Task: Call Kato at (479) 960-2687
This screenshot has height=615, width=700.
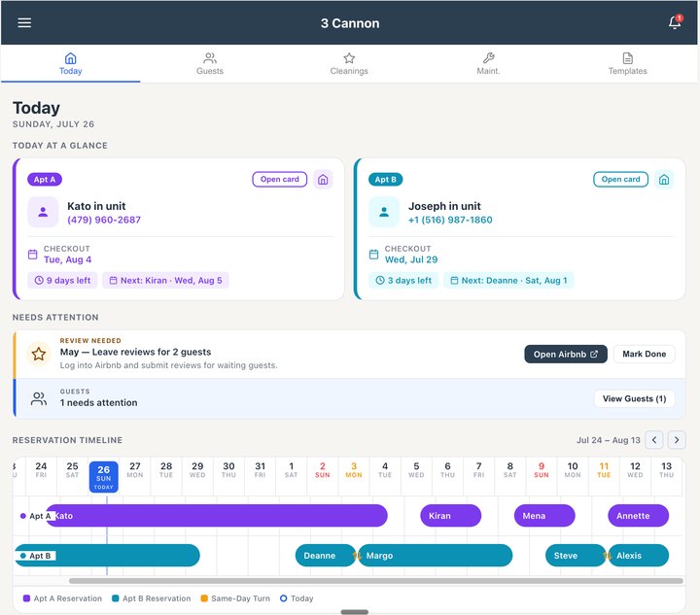Action: pyautogui.click(x=104, y=220)
